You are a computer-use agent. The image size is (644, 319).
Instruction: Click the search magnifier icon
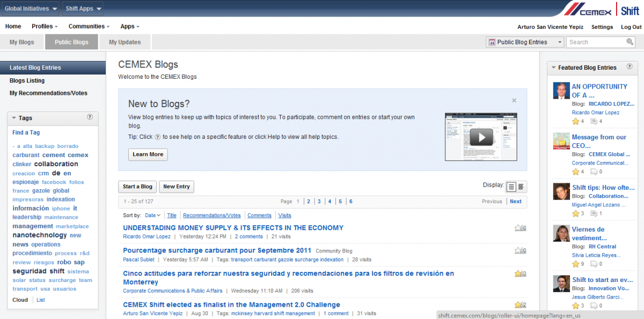(630, 42)
